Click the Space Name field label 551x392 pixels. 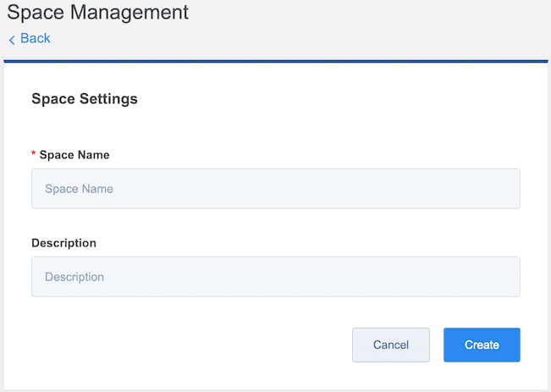pos(74,155)
